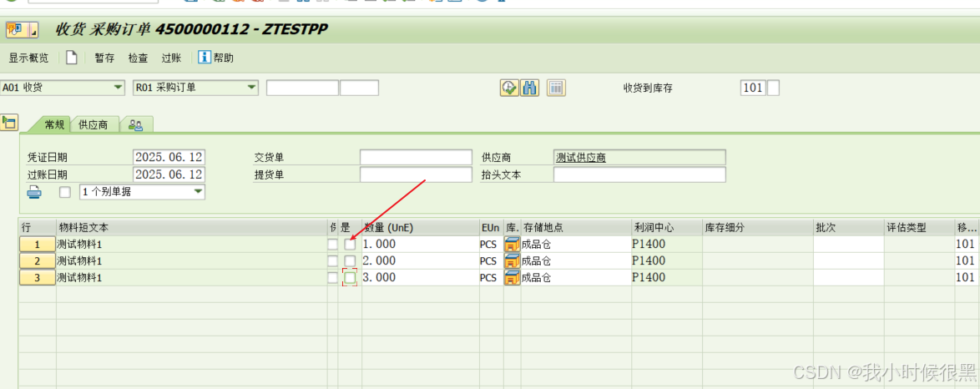Click row 1 storage location icon
The width and height of the screenshot is (980, 389).
(x=512, y=244)
